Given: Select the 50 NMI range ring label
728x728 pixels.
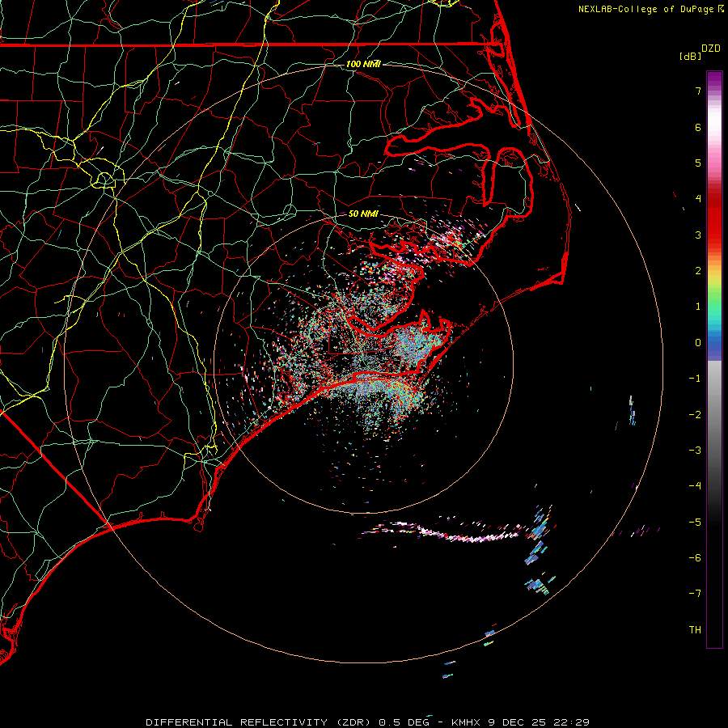Looking at the screenshot, I should (x=363, y=214).
